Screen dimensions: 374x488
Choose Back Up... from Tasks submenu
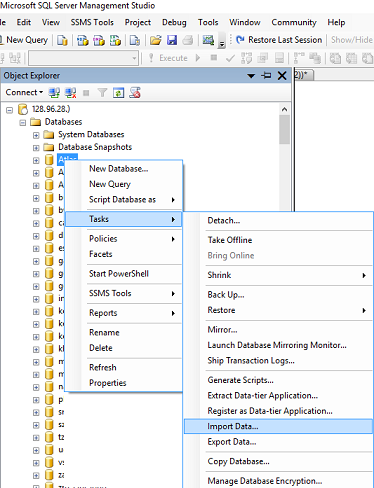click(x=278, y=295)
